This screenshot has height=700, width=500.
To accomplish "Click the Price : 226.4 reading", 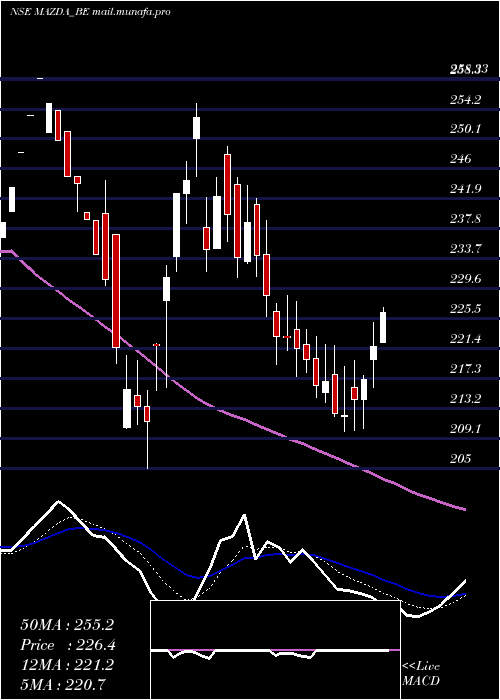I will (67, 645).
